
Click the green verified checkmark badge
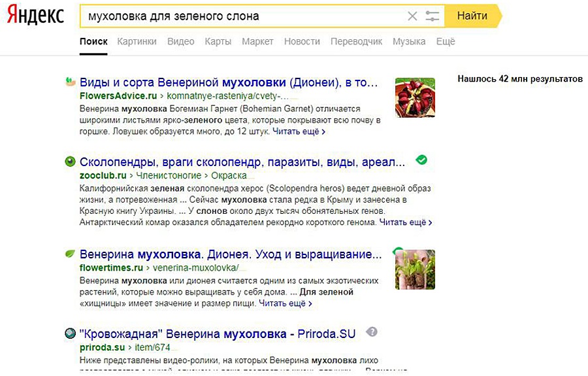[x=421, y=160]
